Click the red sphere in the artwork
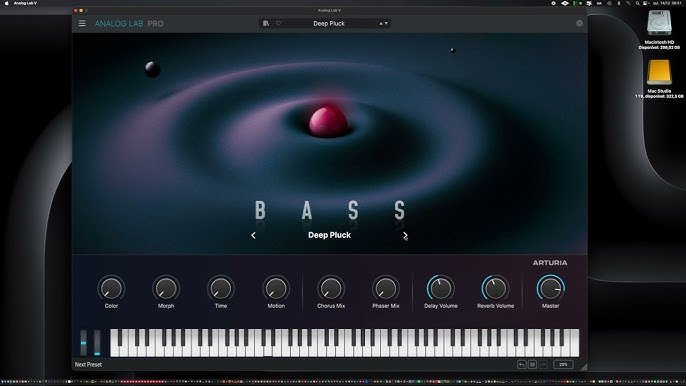The width and height of the screenshot is (686, 386). pyautogui.click(x=328, y=122)
